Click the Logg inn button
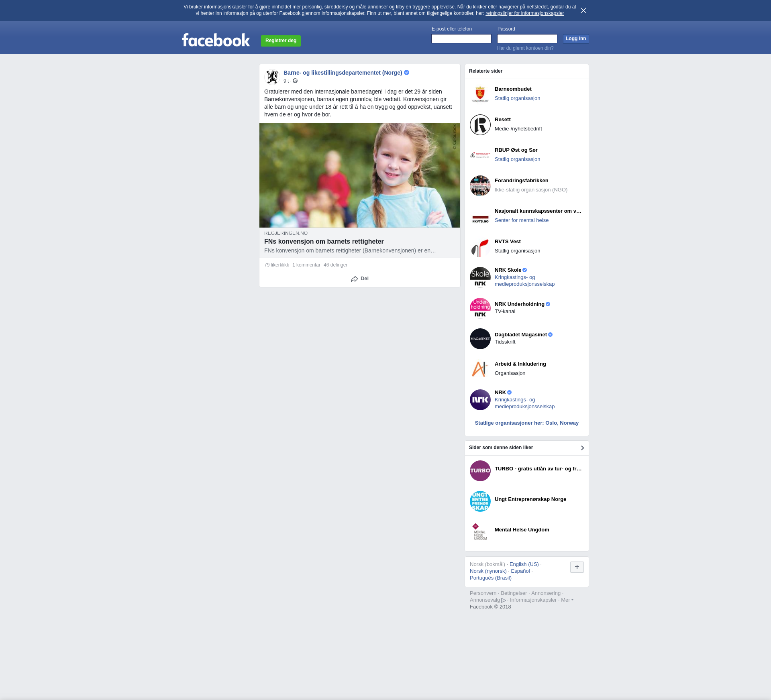Screen dimensions: 771x700 pyautogui.click(x=575, y=39)
